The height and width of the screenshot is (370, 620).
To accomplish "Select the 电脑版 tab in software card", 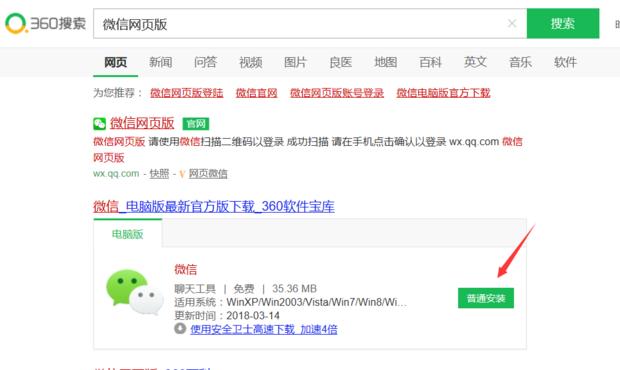I will pos(128,234).
